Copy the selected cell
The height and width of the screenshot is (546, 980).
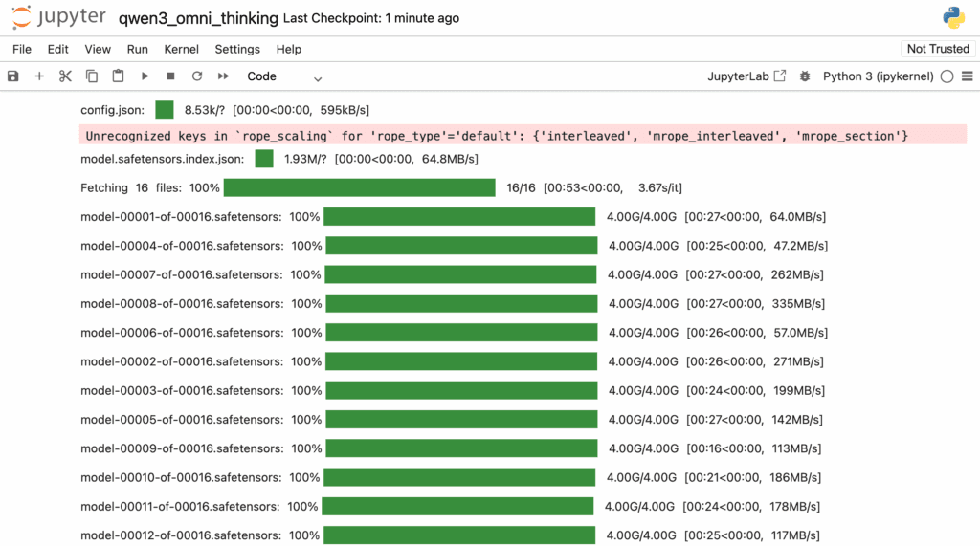(x=92, y=76)
